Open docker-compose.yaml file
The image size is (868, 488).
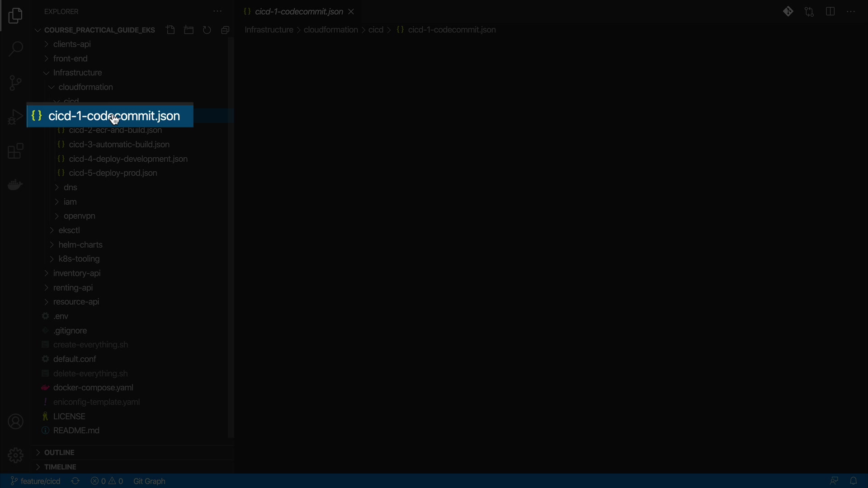[x=93, y=388]
